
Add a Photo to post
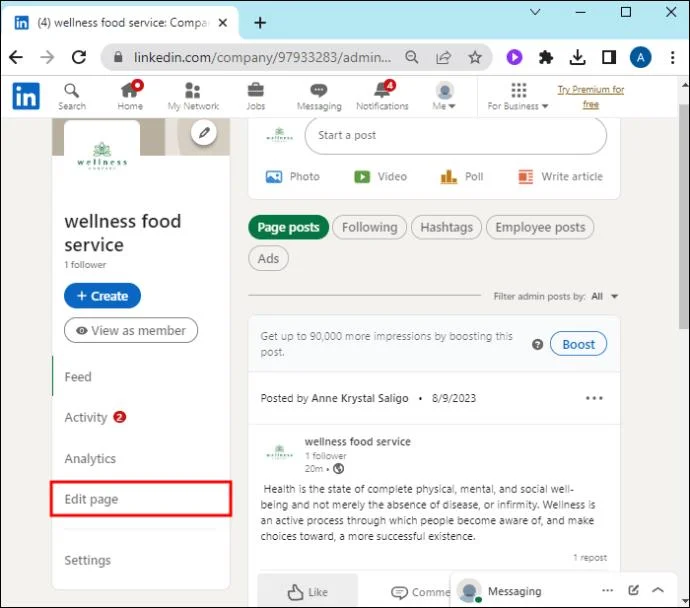pos(293,177)
